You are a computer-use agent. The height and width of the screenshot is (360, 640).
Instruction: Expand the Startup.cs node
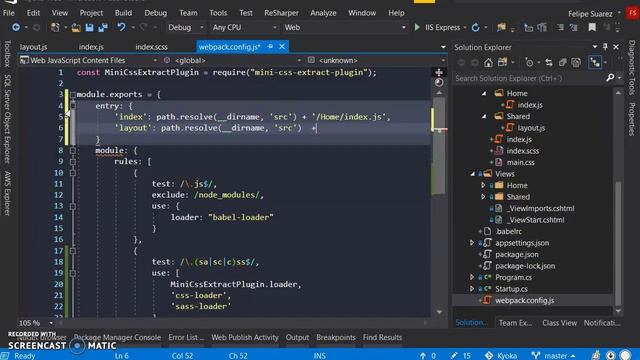coord(472,289)
